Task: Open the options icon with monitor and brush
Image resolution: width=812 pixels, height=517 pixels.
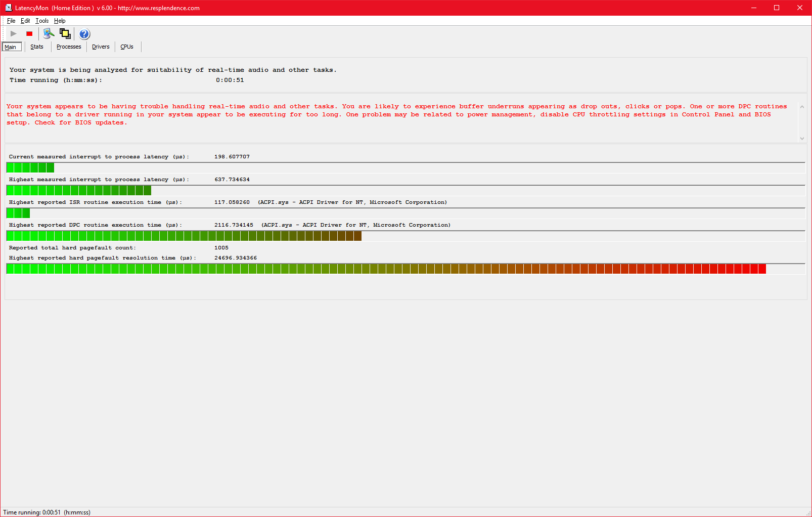Action: [49, 34]
